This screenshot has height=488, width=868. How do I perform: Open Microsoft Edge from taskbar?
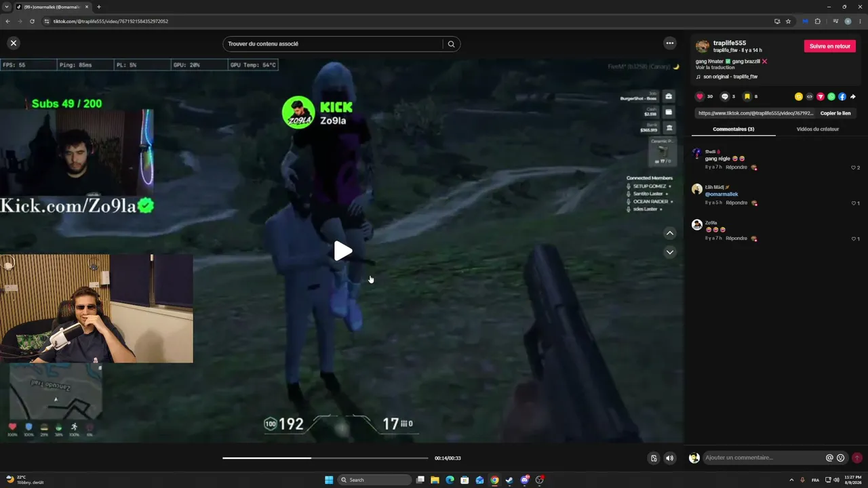pos(450,480)
